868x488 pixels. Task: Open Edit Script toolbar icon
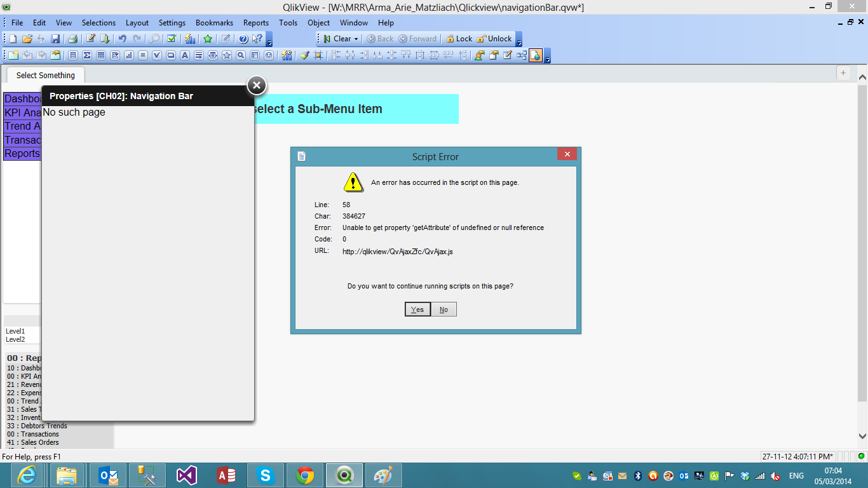pyautogui.click(x=91, y=39)
